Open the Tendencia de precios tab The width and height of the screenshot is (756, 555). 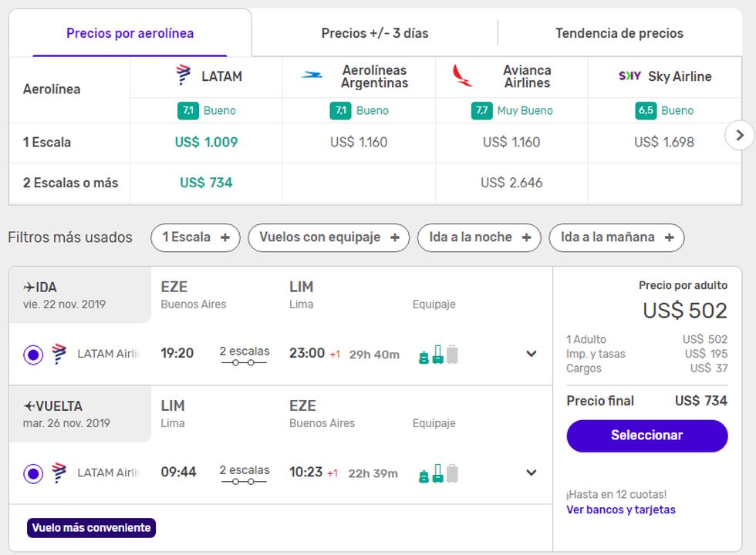(619, 33)
